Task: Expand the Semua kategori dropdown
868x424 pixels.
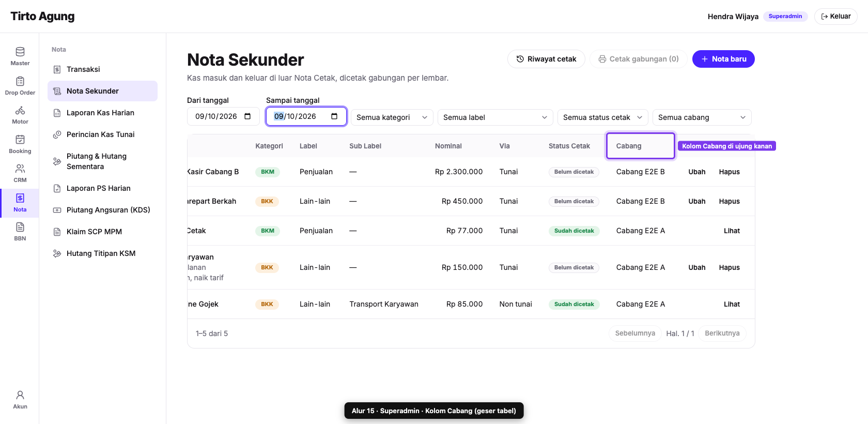Action: (x=392, y=117)
